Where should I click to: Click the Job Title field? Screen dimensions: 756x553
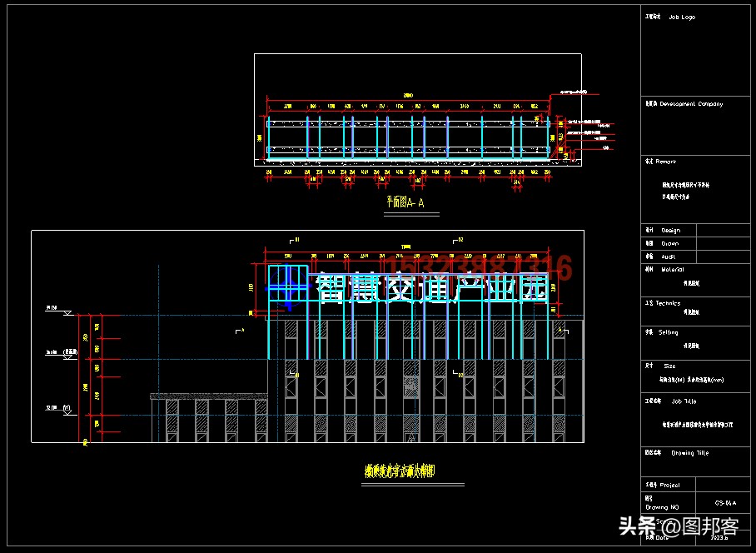684,401
